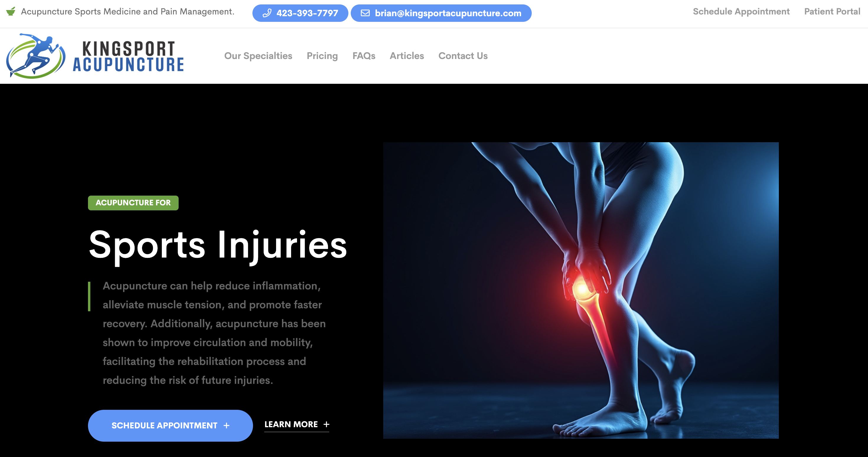Image resolution: width=868 pixels, height=457 pixels.
Task: Click plus icon on Schedule Appointment button
Action: (x=226, y=426)
